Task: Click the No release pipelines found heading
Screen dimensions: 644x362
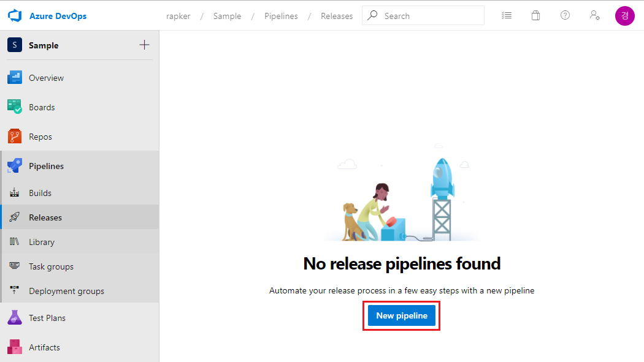Action: pos(402,263)
